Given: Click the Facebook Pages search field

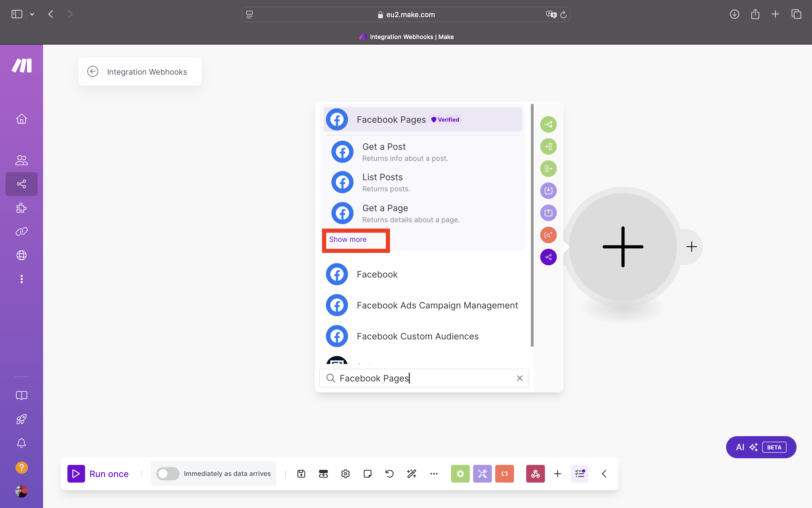Looking at the screenshot, I should (x=424, y=378).
